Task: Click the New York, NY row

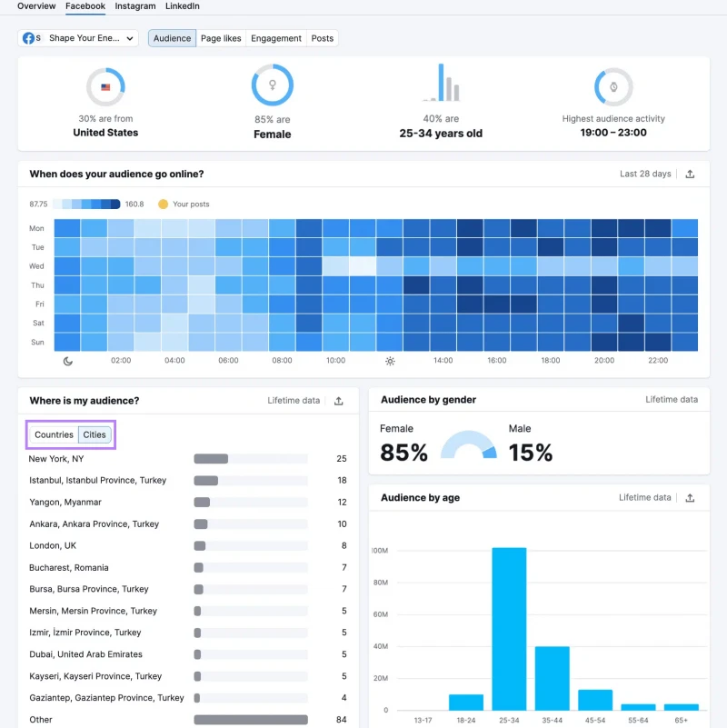Action: 187,459
